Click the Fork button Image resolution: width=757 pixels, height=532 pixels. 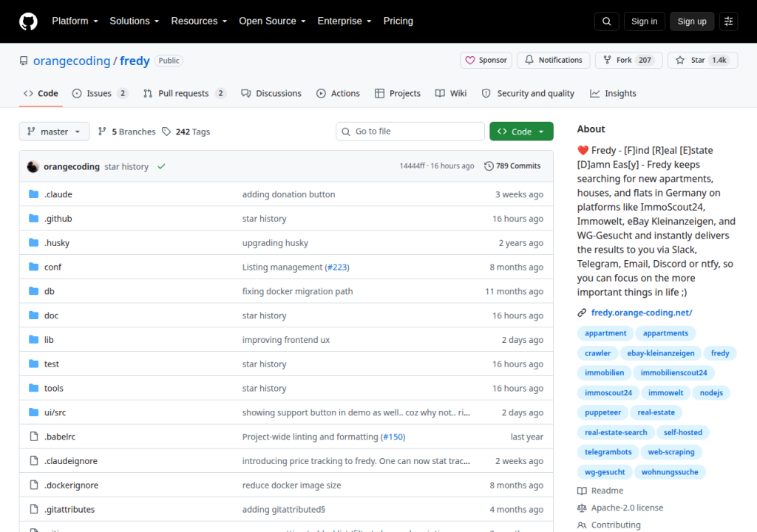628,61
